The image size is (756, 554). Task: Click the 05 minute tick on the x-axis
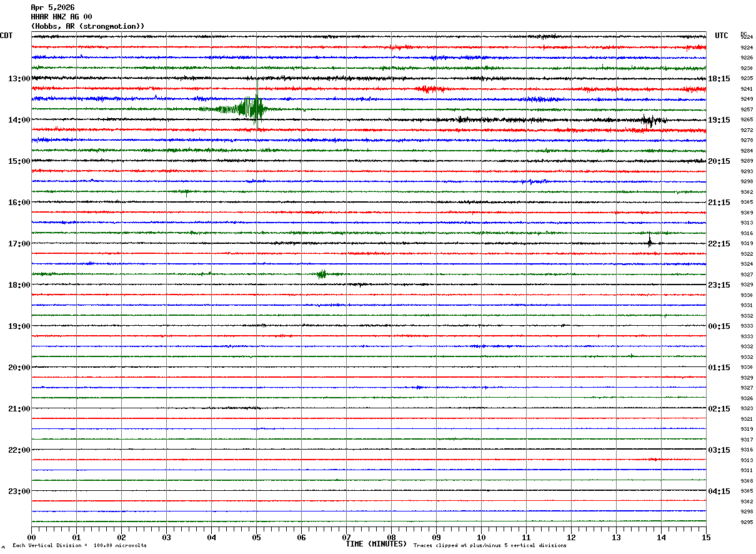(256, 537)
